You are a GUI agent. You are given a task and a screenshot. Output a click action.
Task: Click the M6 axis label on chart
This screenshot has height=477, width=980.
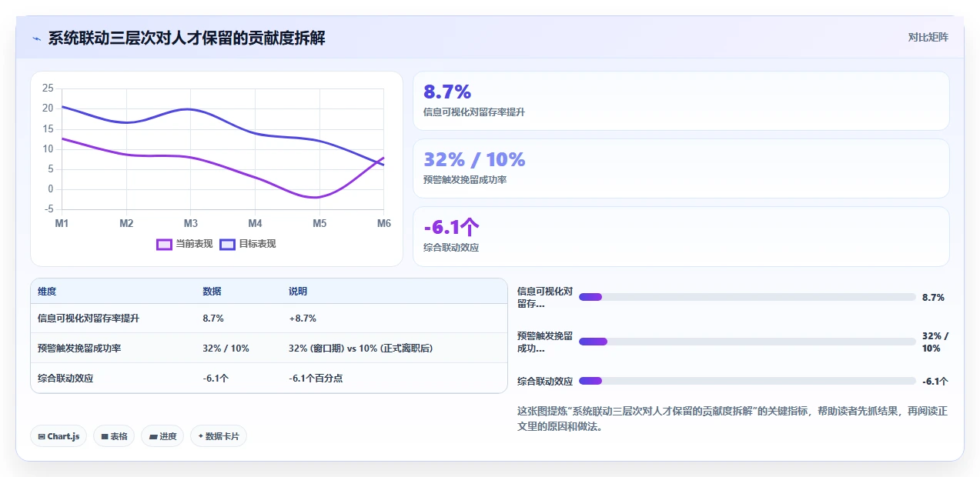(383, 223)
